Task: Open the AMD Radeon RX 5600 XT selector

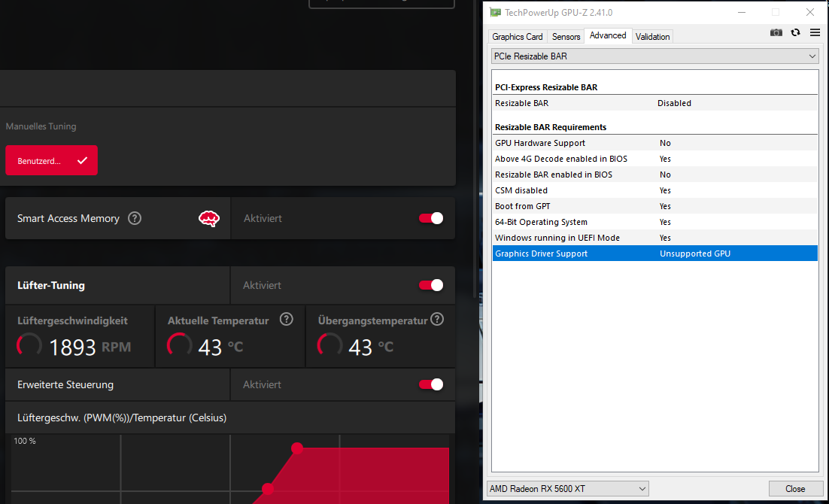Action: (x=641, y=488)
